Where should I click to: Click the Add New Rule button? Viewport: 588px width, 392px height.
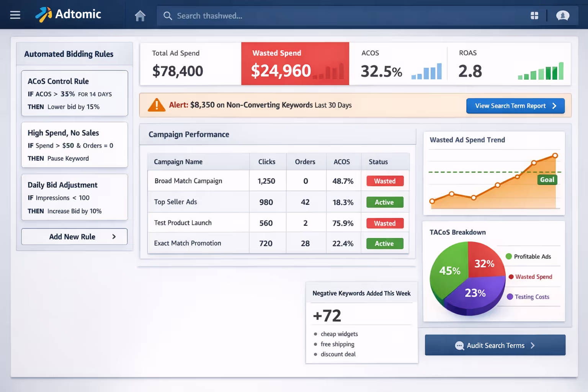coord(74,237)
